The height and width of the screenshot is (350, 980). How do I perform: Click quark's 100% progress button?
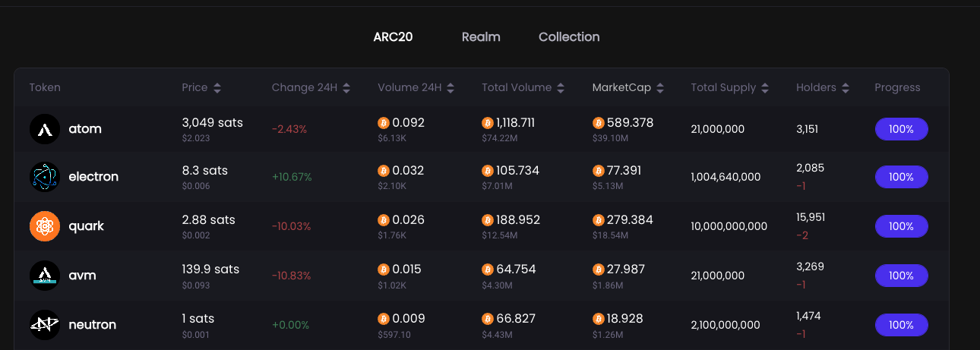point(902,226)
